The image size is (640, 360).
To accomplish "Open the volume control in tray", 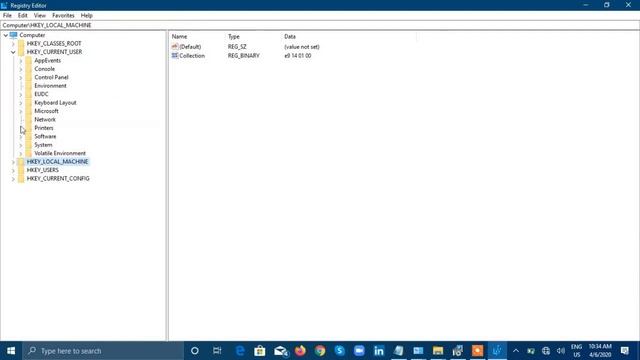I will click(x=561, y=351).
